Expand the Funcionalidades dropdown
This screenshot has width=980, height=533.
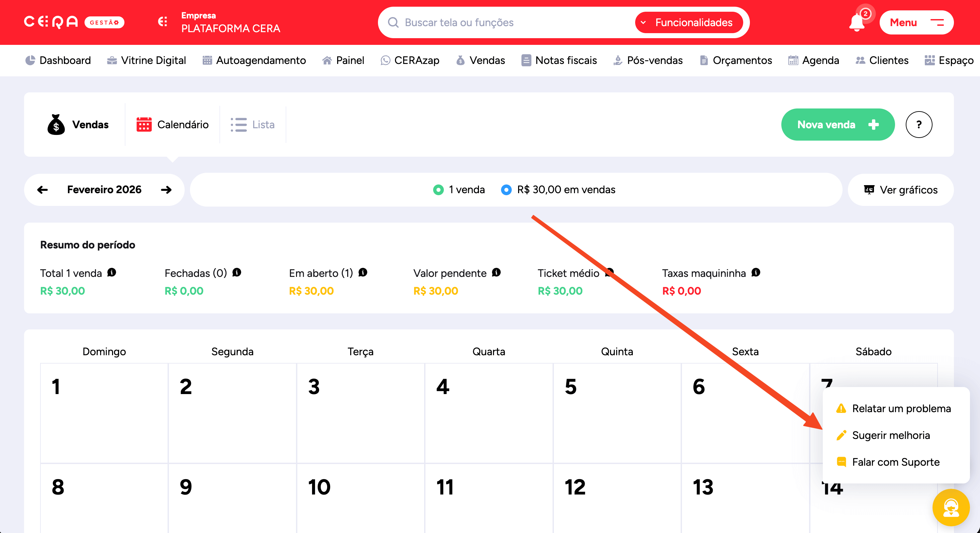tap(689, 22)
